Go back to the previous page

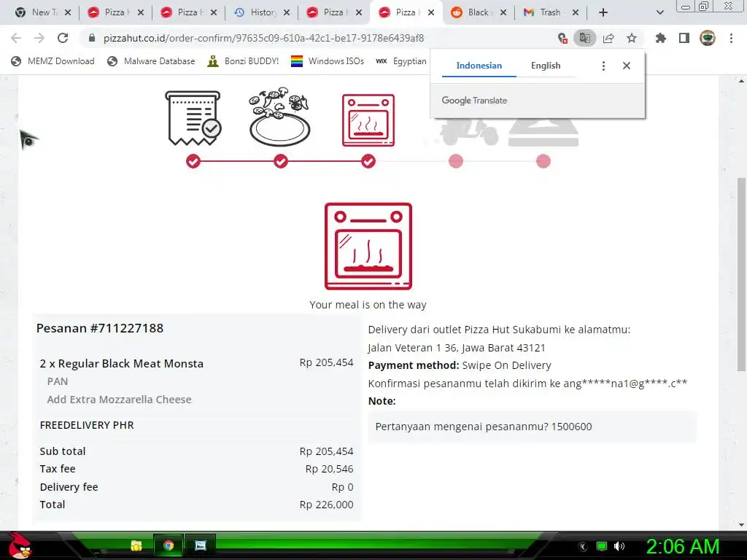click(16, 38)
